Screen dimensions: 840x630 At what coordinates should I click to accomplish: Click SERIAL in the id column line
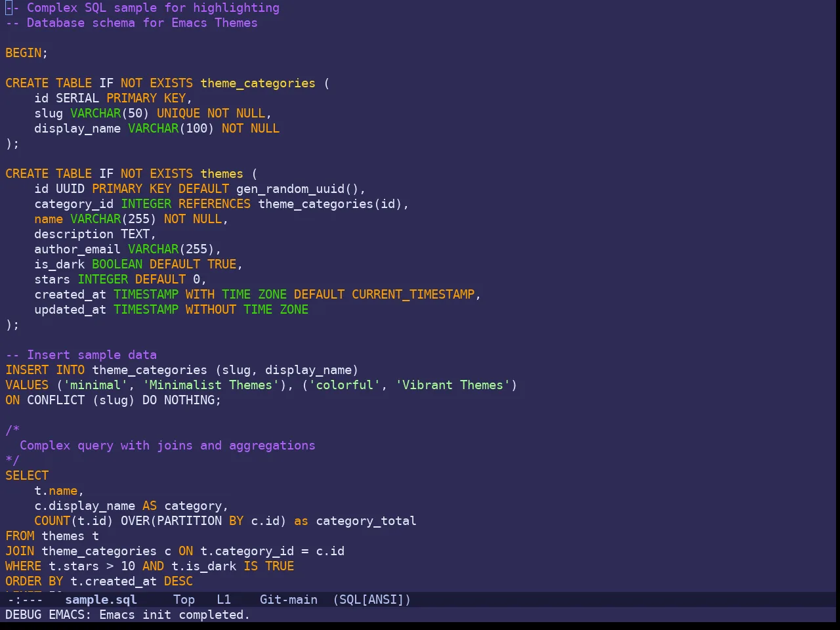(x=77, y=98)
